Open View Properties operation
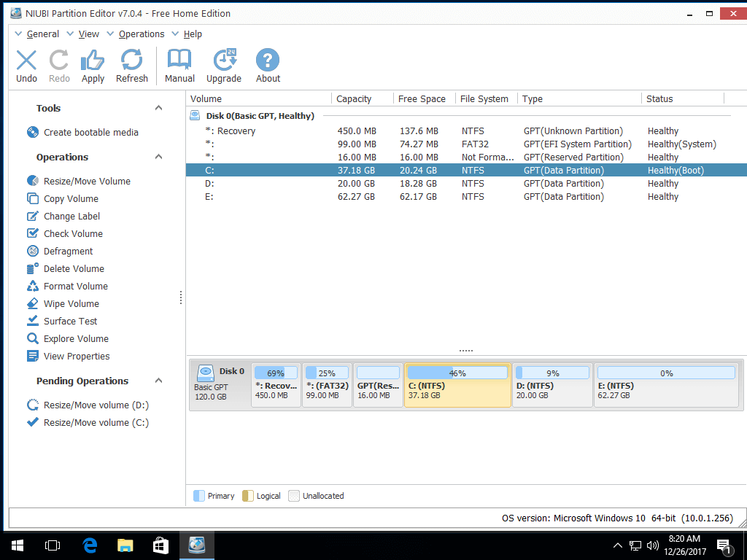This screenshot has width=747, height=560. [x=76, y=356]
